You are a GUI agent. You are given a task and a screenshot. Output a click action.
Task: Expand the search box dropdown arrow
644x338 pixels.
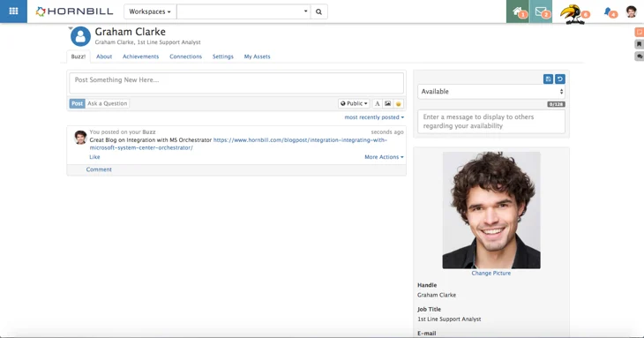click(x=305, y=11)
